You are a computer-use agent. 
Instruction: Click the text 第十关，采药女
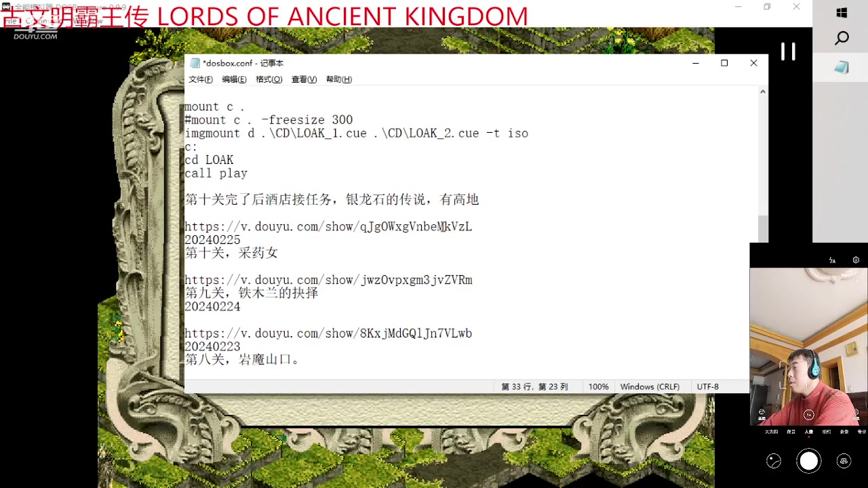(x=231, y=253)
